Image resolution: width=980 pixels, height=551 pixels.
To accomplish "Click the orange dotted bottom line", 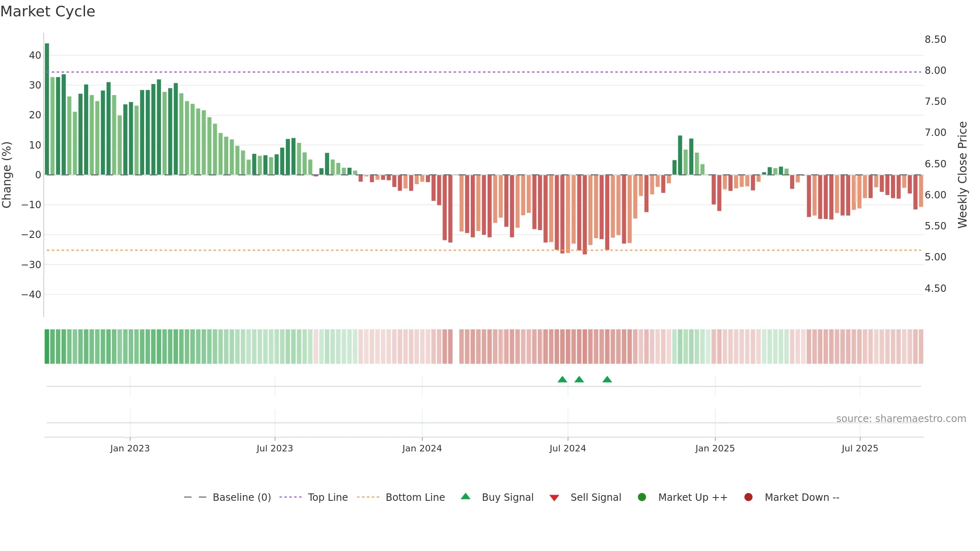I will pyautogui.click(x=484, y=250).
